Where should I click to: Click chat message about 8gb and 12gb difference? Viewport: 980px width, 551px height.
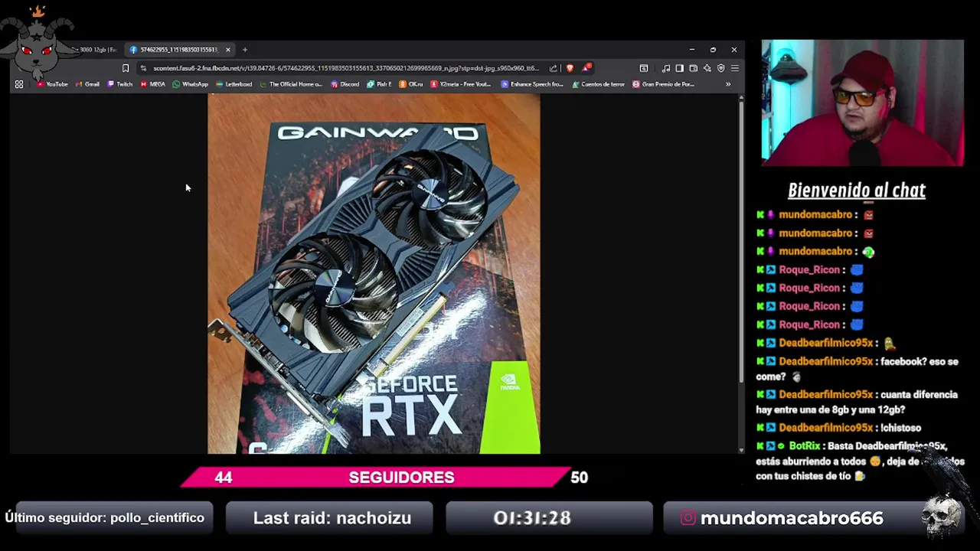click(x=857, y=403)
